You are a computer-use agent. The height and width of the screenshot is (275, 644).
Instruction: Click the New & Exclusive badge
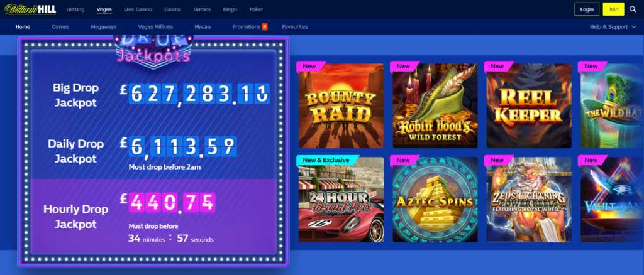[x=326, y=160]
